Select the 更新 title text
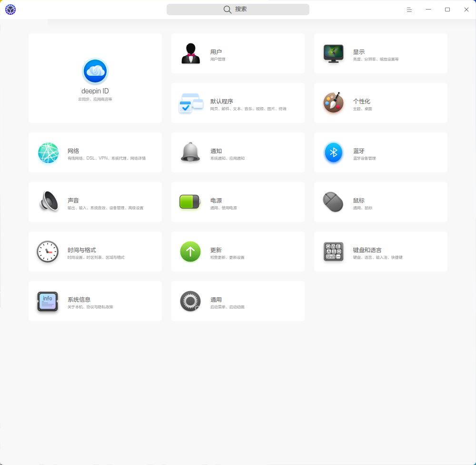This screenshot has height=465, width=476. 216,250
